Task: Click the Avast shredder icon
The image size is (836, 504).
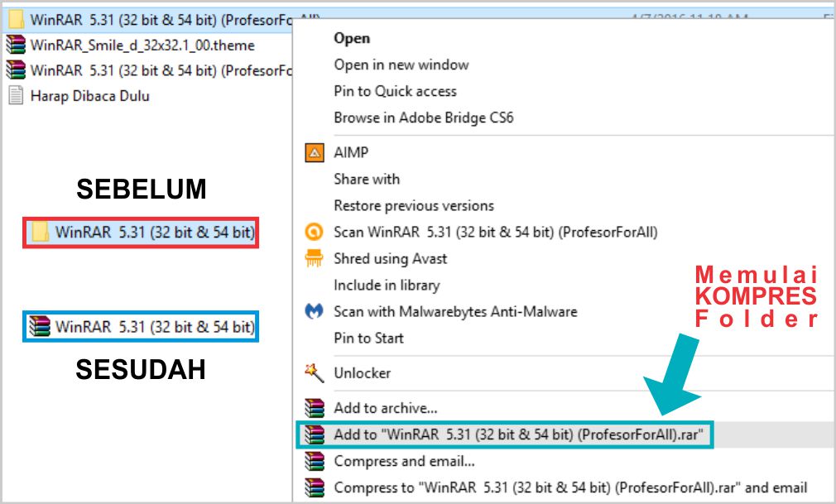Action: pos(314,258)
